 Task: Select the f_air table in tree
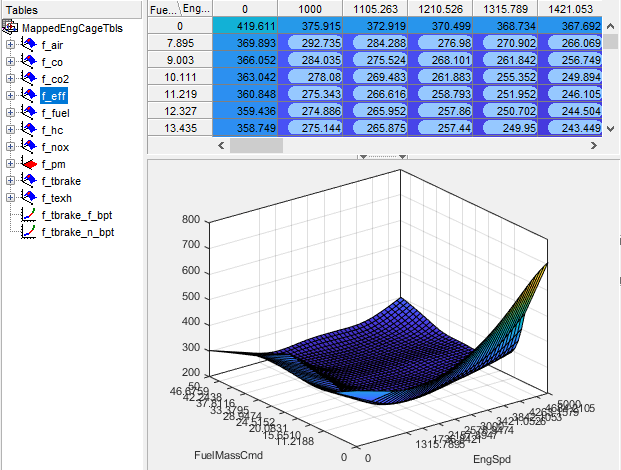tap(52, 45)
